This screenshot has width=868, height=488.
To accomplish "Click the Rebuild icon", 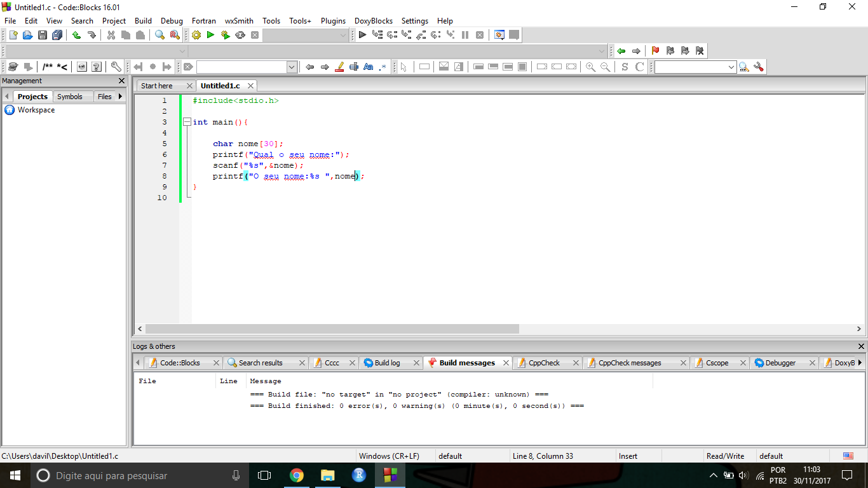I will tap(240, 35).
